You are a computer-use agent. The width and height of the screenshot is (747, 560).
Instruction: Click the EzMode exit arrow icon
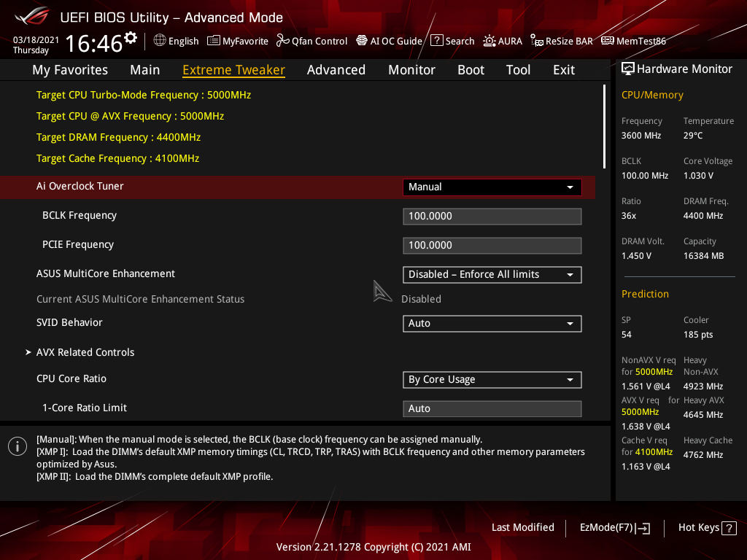click(x=643, y=528)
